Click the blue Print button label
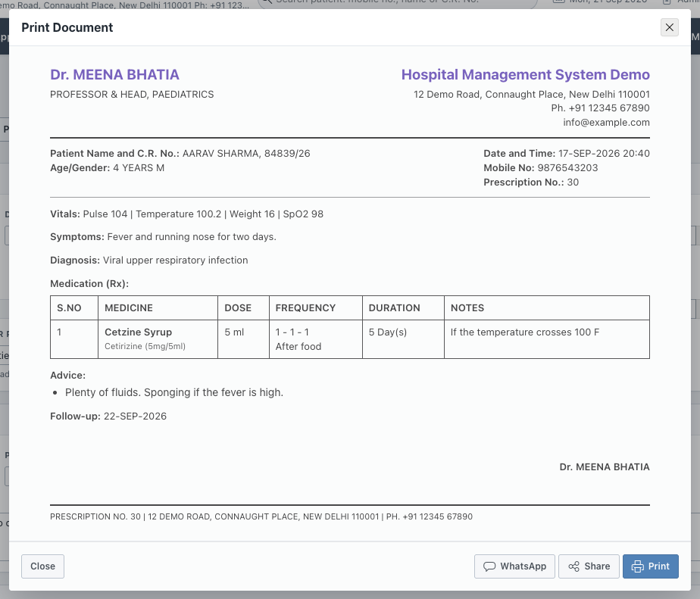The width and height of the screenshot is (700, 599). click(x=658, y=566)
